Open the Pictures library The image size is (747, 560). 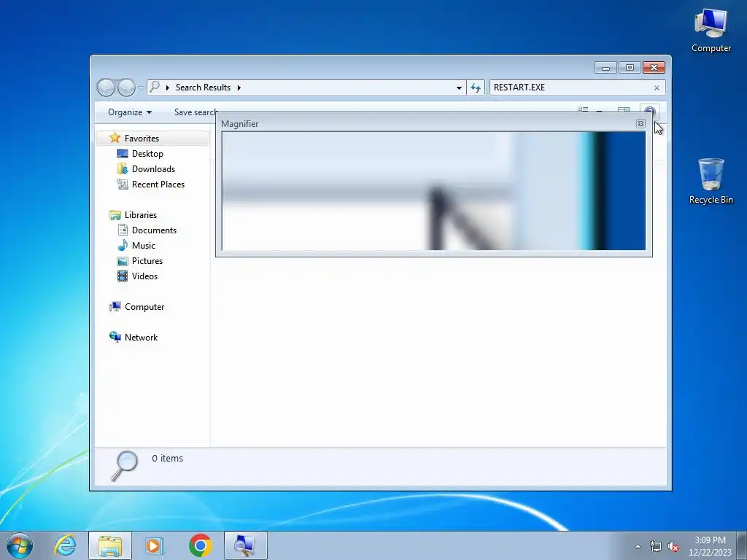[x=147, y=260]
